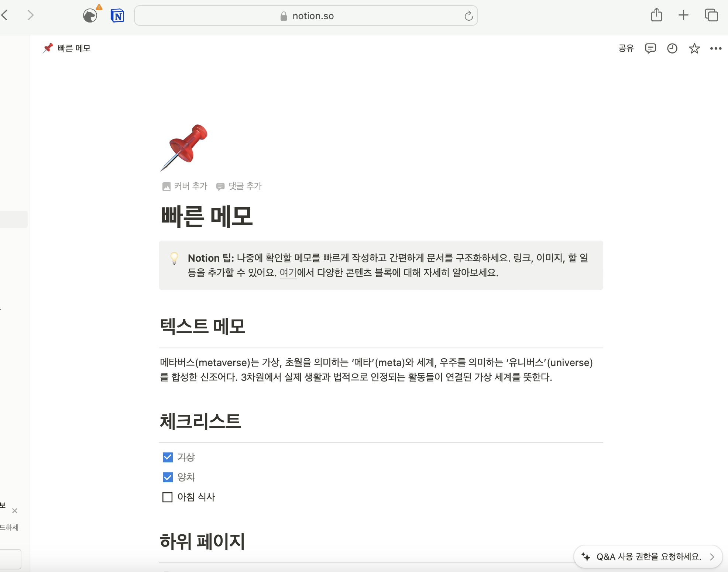Open page update history clock icon
Image resolution: width=728 pixels, height=572 pixels.
pos(672,48)
